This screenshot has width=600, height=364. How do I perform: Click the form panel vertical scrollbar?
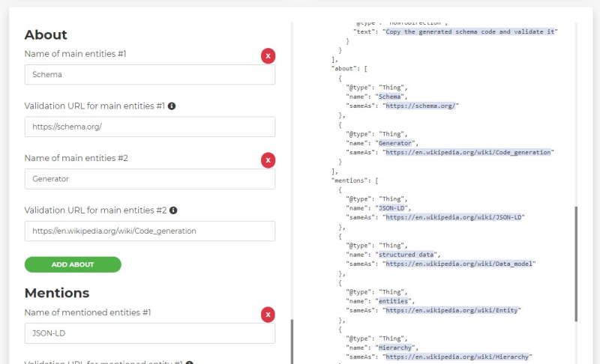[292, 342]
